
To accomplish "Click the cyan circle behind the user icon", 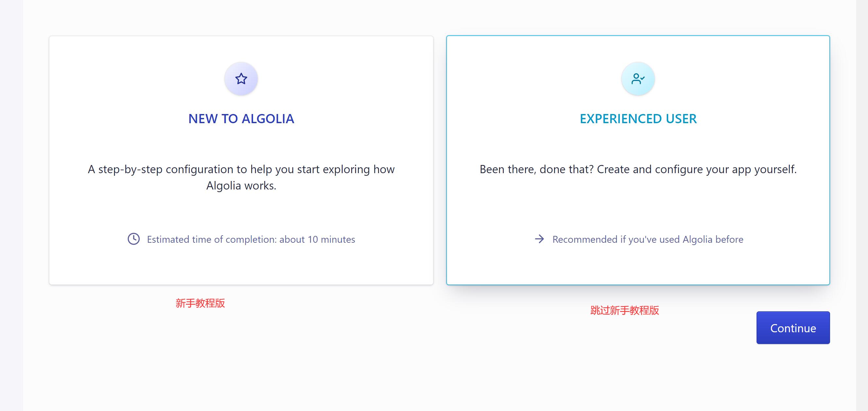I will point(629,88).
